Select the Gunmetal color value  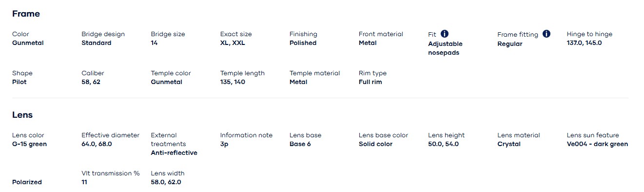tap(28, 43)
